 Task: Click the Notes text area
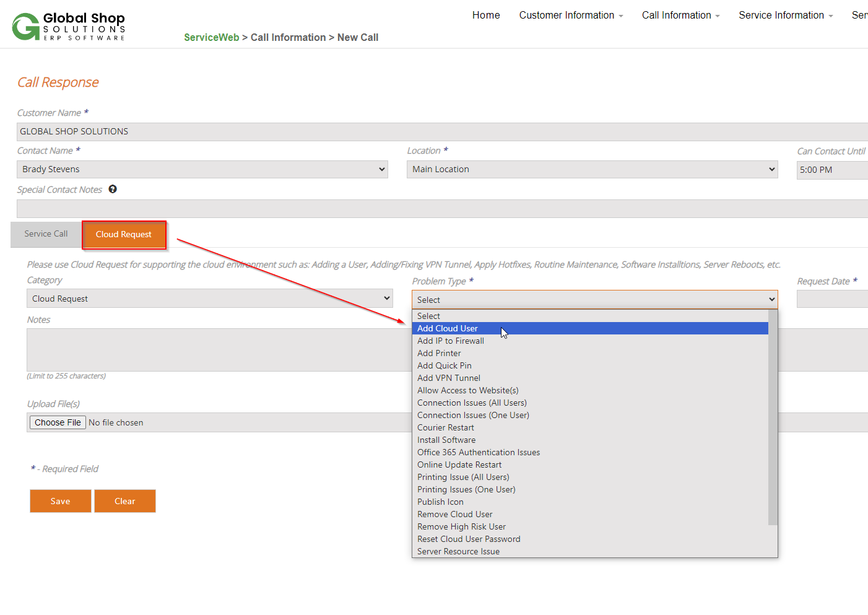point(219,350)
